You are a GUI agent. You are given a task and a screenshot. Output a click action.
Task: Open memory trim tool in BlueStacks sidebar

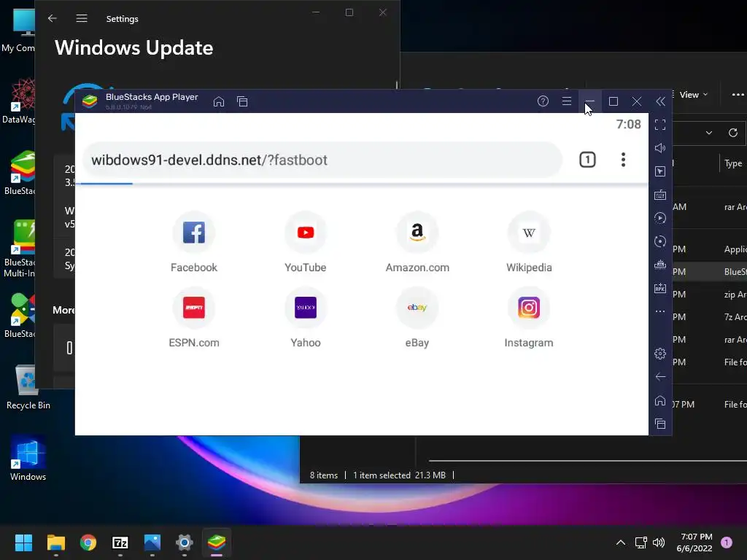click(x=660, y=265)
